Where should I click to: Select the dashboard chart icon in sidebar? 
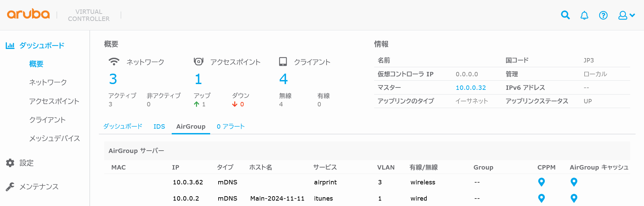(x=10, y=45)
